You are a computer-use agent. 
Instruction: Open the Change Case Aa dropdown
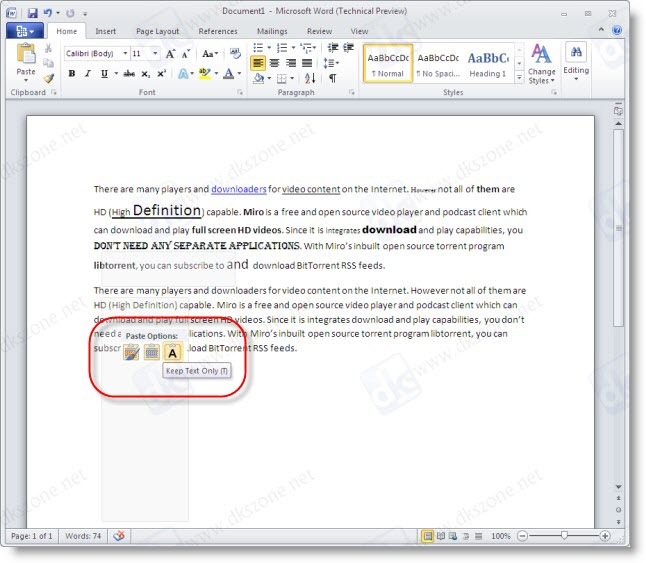(x=210, y=54)
